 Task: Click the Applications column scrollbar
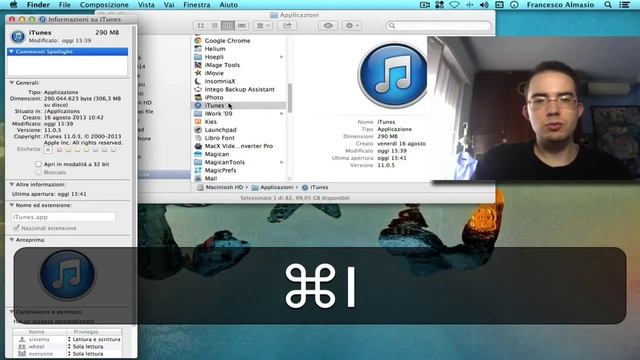[x=290, y=98]
